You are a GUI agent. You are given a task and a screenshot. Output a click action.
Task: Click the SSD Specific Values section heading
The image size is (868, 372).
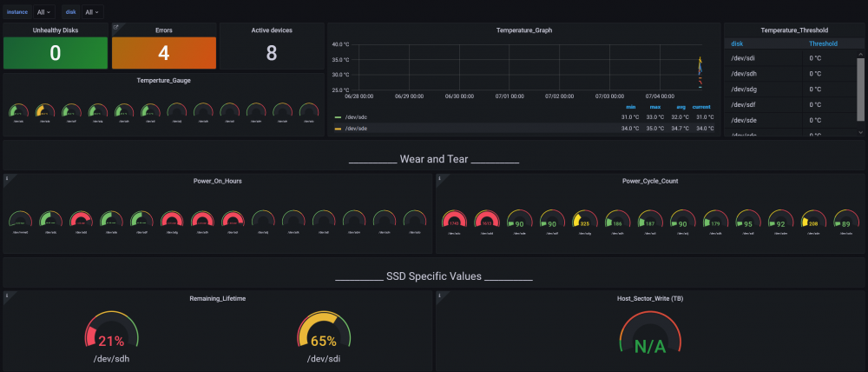coord(434,276)
